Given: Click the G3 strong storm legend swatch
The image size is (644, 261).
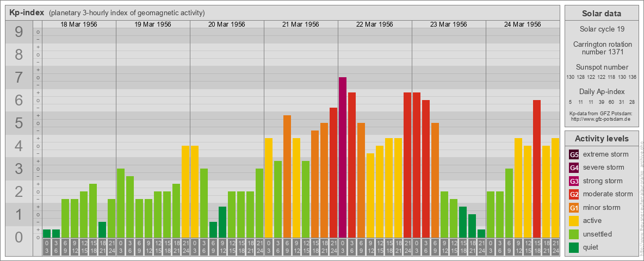Looking at the screenshot, I should (x=574, y=181).
